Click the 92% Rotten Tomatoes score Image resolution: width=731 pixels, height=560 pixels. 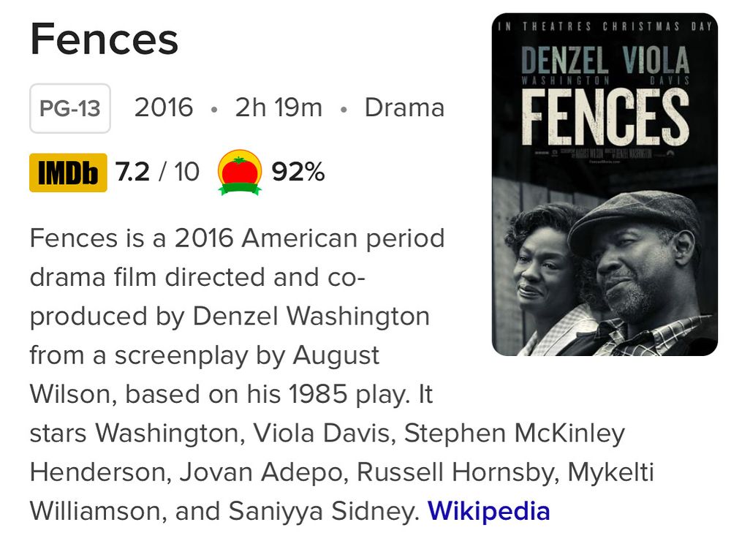coord(298,173)
